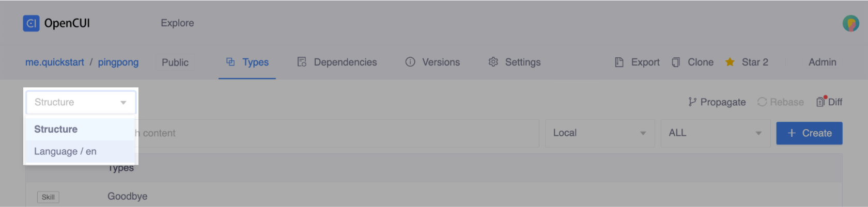
Task: Click the Export document icon
Action: (x=619, y=62)
